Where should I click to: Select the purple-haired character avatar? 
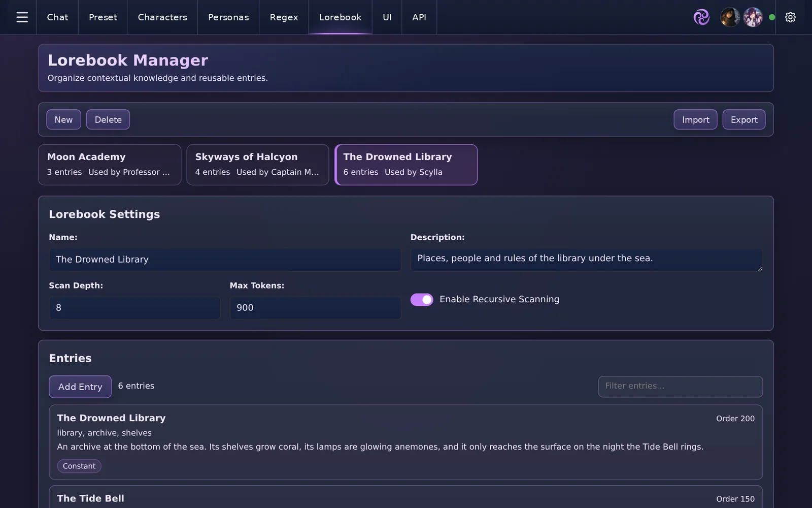coord(753,17)
